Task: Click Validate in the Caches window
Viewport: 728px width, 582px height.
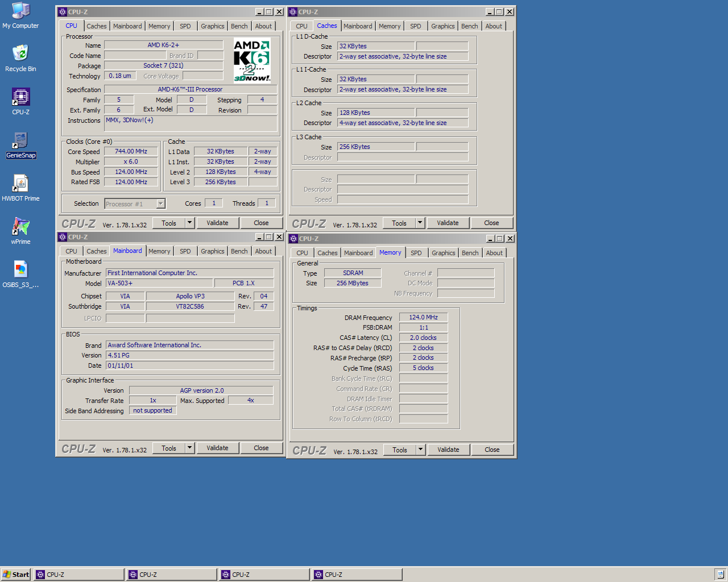Action: pos(448,223)
